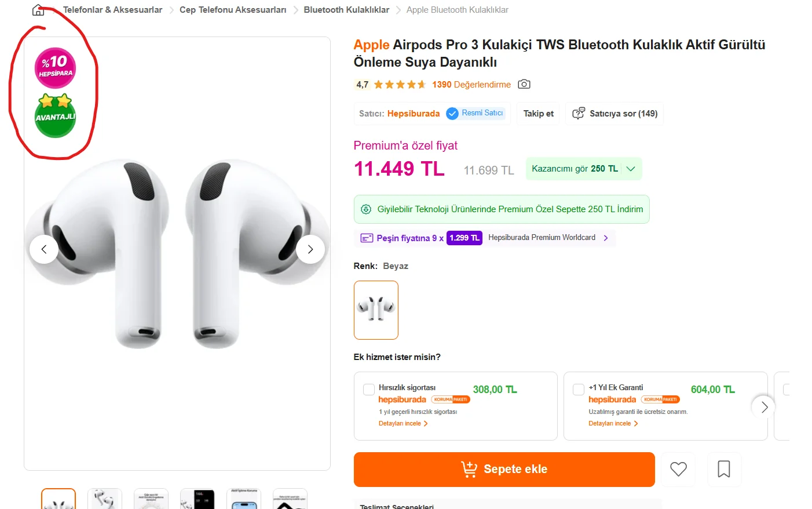Tick the +1 Yıl Ek Garanti checkbox
Screen dimensions: 812x509
(x=579, y=390)
